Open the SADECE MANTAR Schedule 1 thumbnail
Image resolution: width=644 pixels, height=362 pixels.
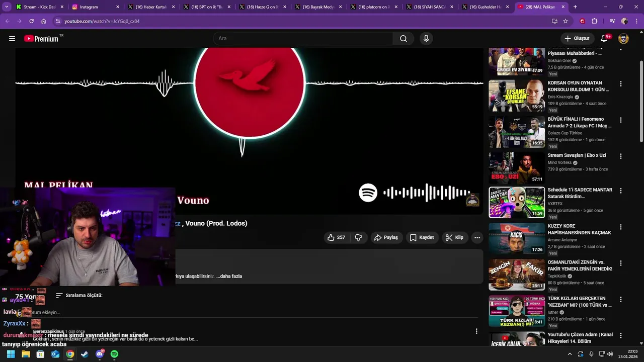click(517, 203)
